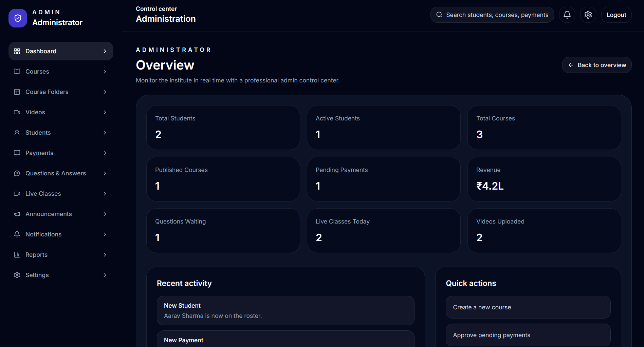Click the Students person icon
This screenshot has width=644, height=347.
pos(17,133)
